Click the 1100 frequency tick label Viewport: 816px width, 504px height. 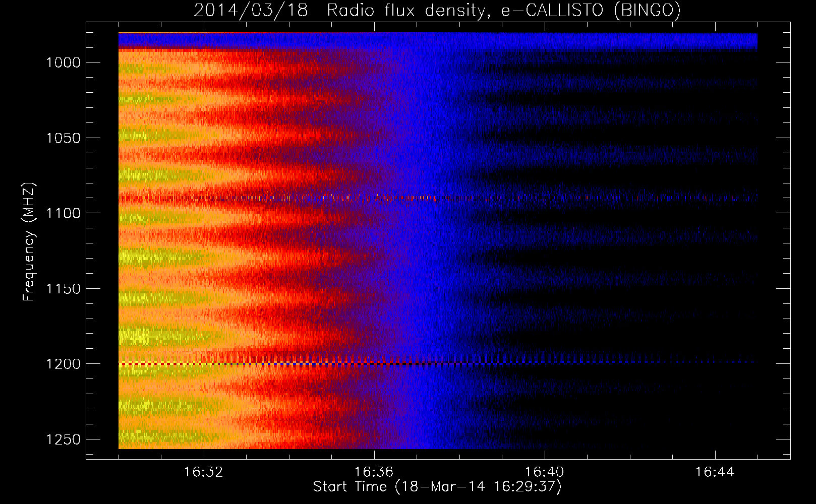pyautogui.click(x=63, y=213)
